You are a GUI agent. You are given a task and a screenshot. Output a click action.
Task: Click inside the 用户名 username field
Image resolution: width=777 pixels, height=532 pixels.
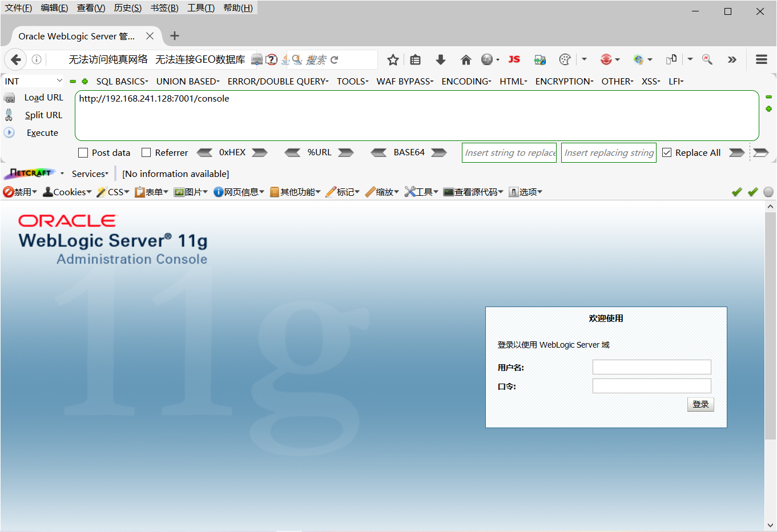pyautogui.click(x=651, y=367)
